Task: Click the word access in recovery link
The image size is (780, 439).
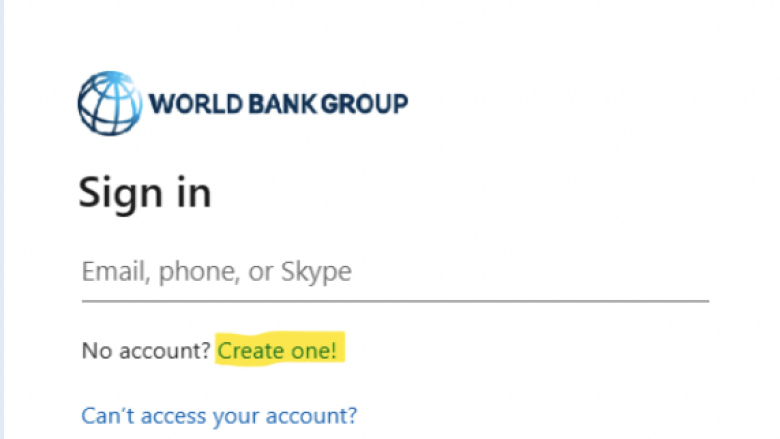Action: [173, 417]
